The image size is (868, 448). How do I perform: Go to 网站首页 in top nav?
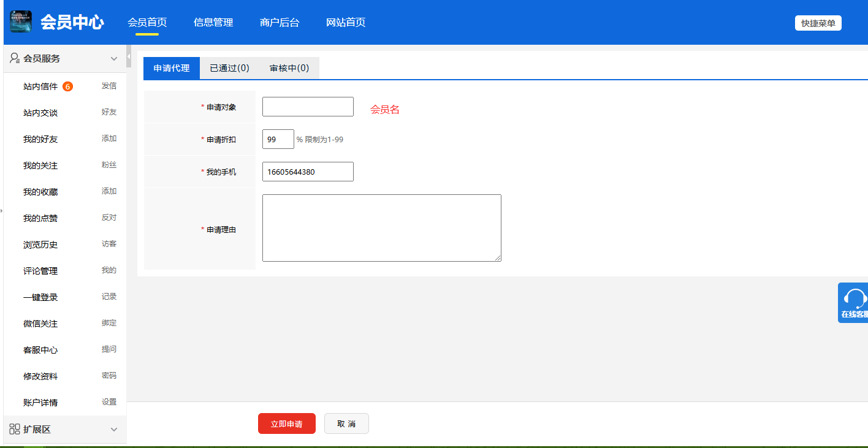coord(346,23)
